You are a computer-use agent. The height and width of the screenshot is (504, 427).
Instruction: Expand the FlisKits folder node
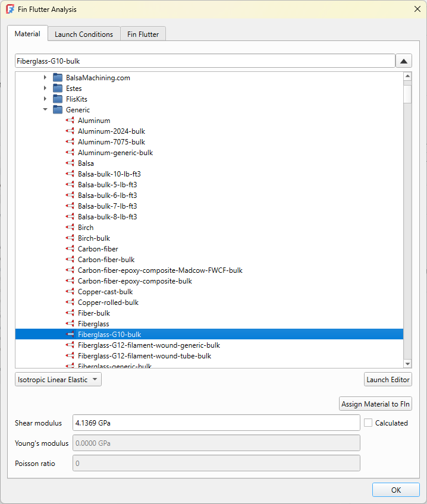tap(45, 99)
